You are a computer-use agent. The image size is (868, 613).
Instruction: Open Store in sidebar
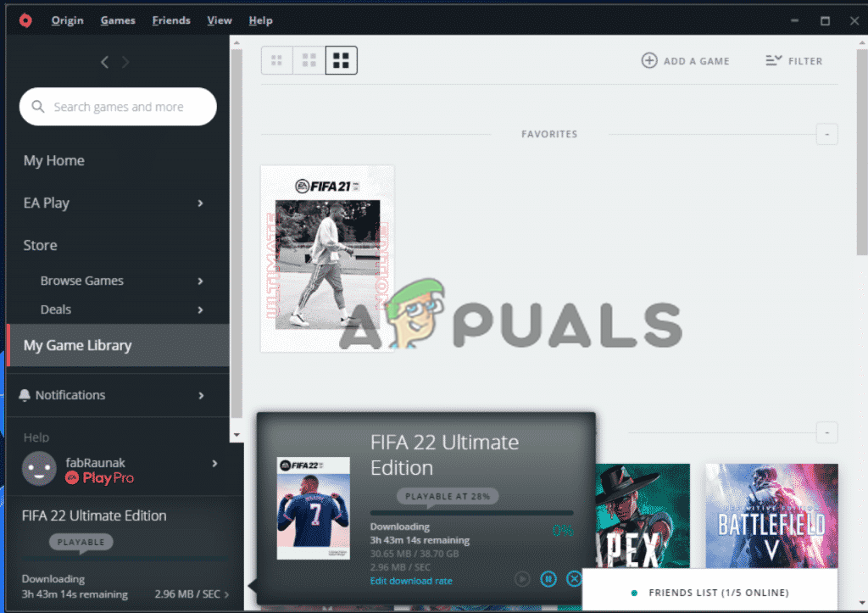click(x=40, y=245)
